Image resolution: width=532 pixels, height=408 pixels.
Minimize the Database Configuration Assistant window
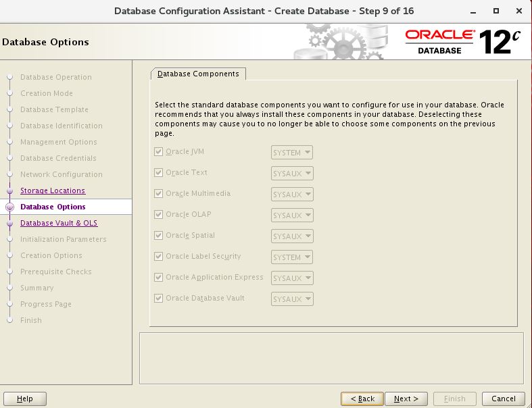tap(473, 11)
